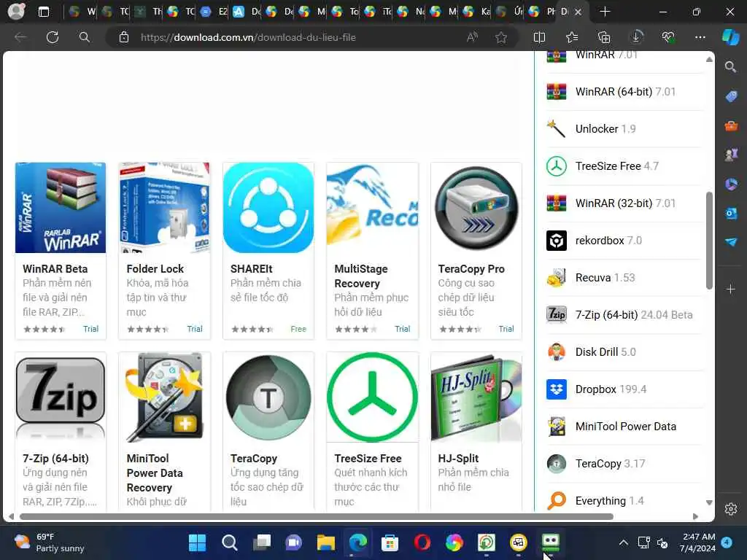
Task: Open a new tab with the plus button
Action: coord(605,12)
